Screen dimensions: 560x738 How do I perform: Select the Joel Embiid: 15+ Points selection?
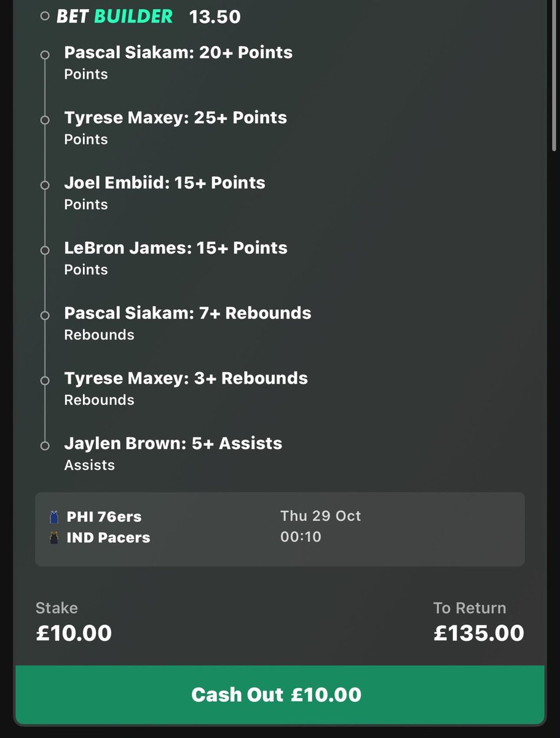click(x=165, y=193)
